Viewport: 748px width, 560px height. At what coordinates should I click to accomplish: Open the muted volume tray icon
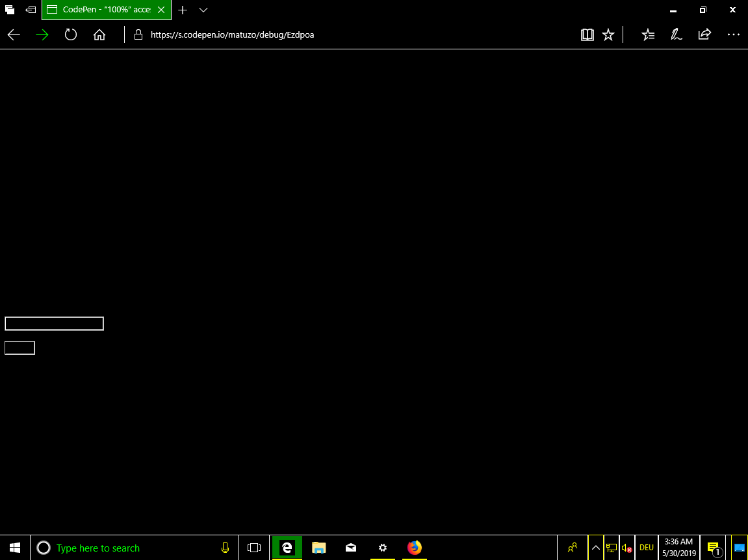click(627, 548)
